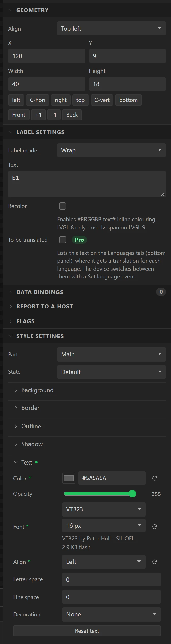Bring widget to Front
The image size is (171, 644).
point(19,115)
